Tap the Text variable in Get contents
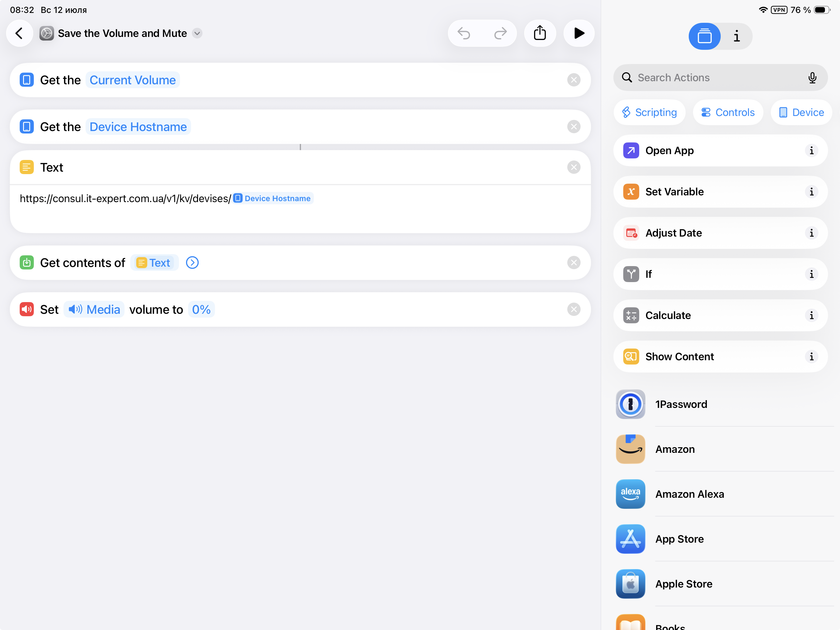 (154, 263)
